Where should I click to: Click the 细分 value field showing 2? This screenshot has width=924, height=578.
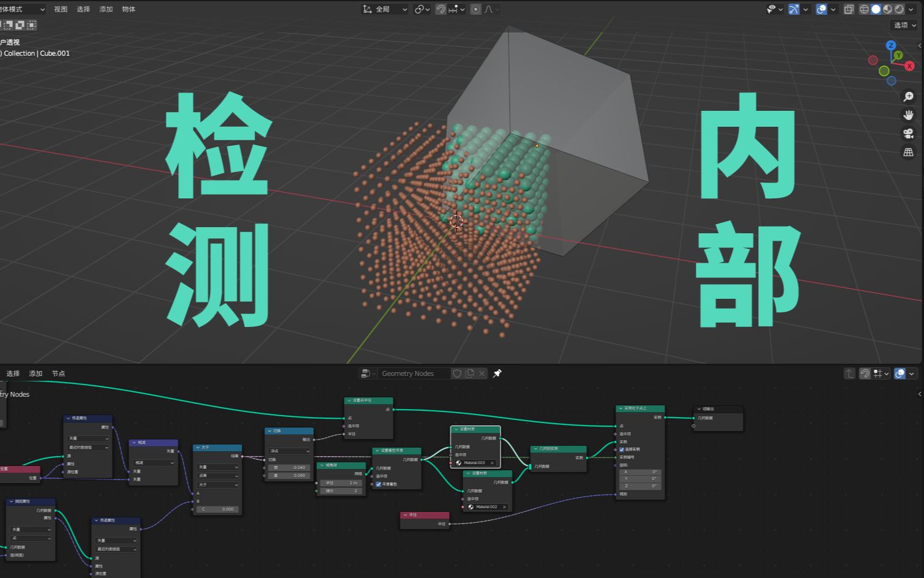pos(341,491)
